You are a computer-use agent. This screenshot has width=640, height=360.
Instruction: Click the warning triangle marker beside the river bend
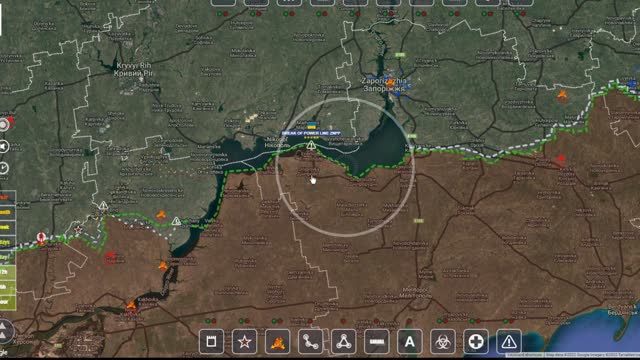176,221
